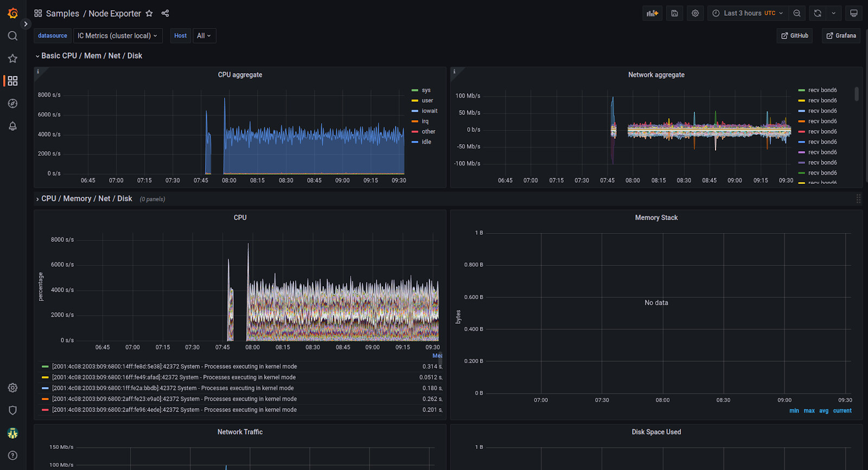868x470 pixels.
Task: Click the Network aggregate legend scrollbar
Action: click(x=857, y=94)
